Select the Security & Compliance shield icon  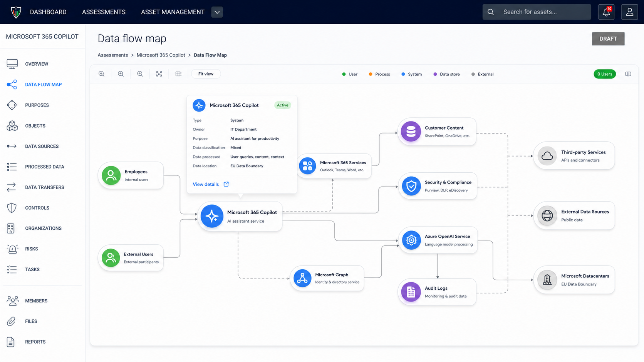click(411, 186)
